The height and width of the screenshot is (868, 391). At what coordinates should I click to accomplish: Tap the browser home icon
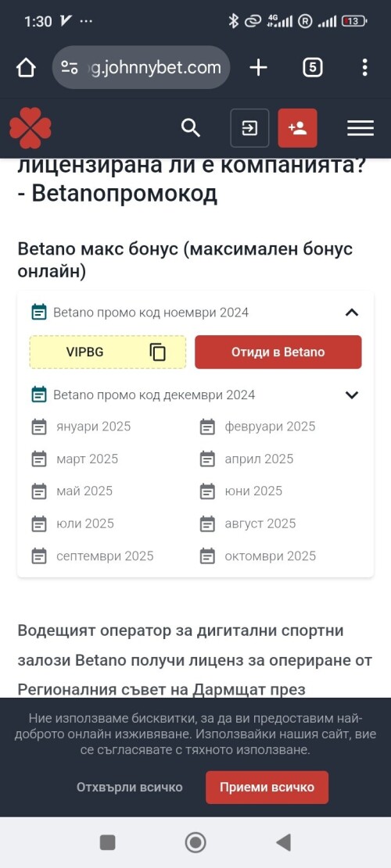[26, 68]
